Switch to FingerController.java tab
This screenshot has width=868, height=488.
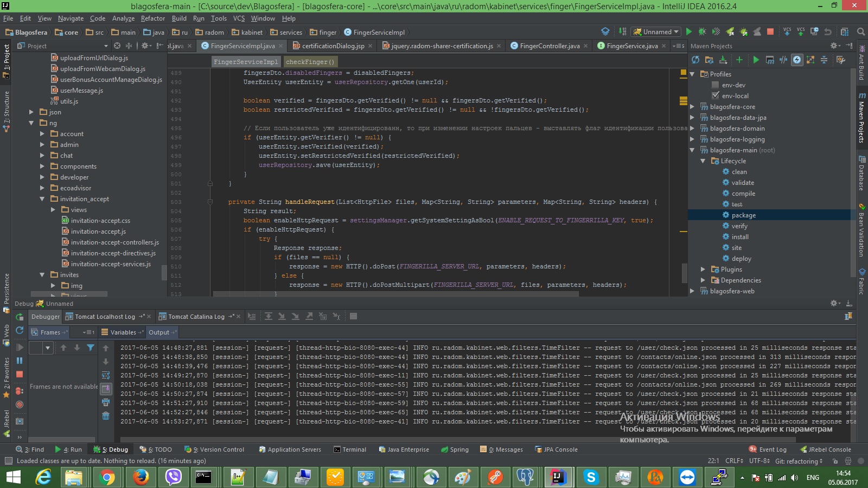pyautogui.click(x=550, y=46)
